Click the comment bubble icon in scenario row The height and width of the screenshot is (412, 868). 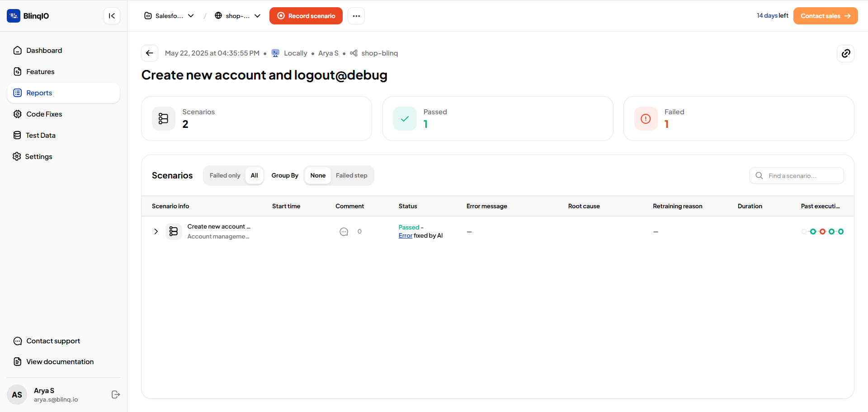click(344, 232)
